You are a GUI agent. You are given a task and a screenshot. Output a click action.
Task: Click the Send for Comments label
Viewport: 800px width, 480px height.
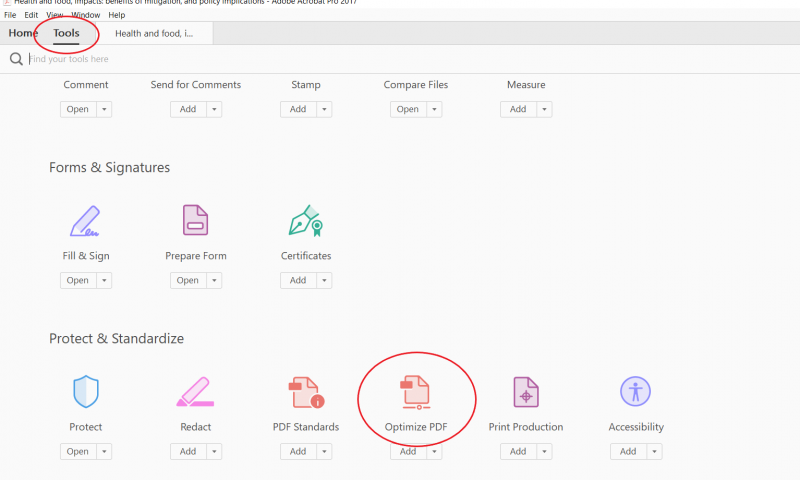[x=195, y=85]
